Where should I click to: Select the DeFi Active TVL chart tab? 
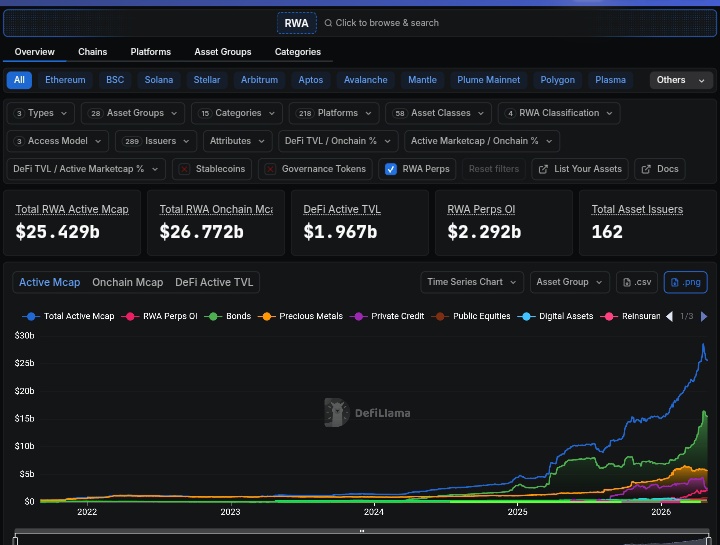pos(214,282)
